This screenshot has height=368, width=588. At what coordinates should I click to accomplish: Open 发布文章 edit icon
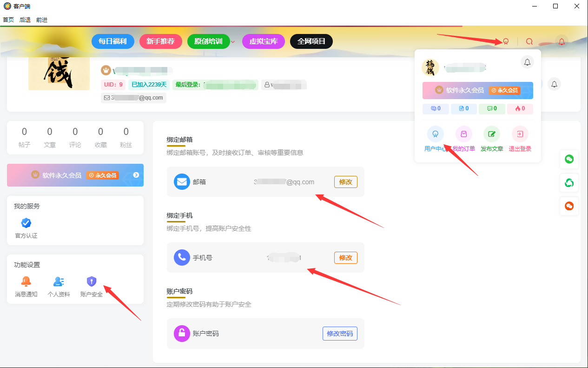coord(491,134)
